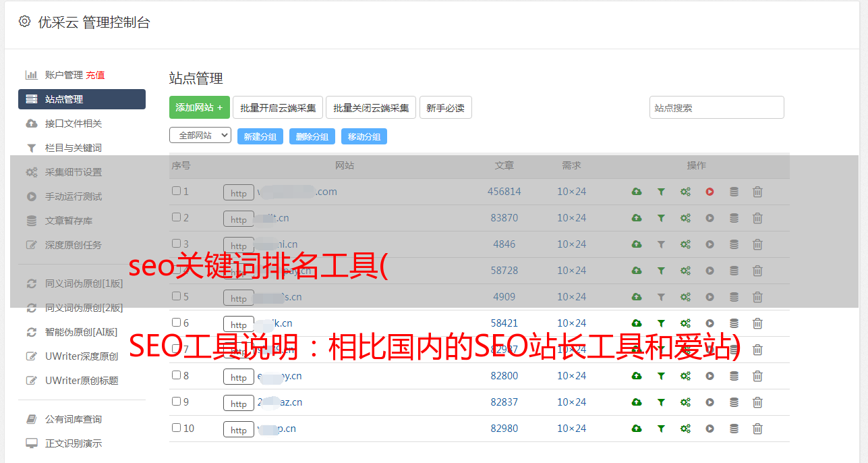Open the gears settings icon in row 8
868x463 pixels.
coord(685,376)
